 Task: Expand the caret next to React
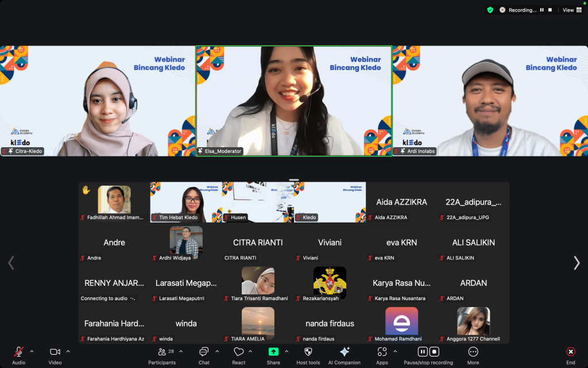(250, 351)
